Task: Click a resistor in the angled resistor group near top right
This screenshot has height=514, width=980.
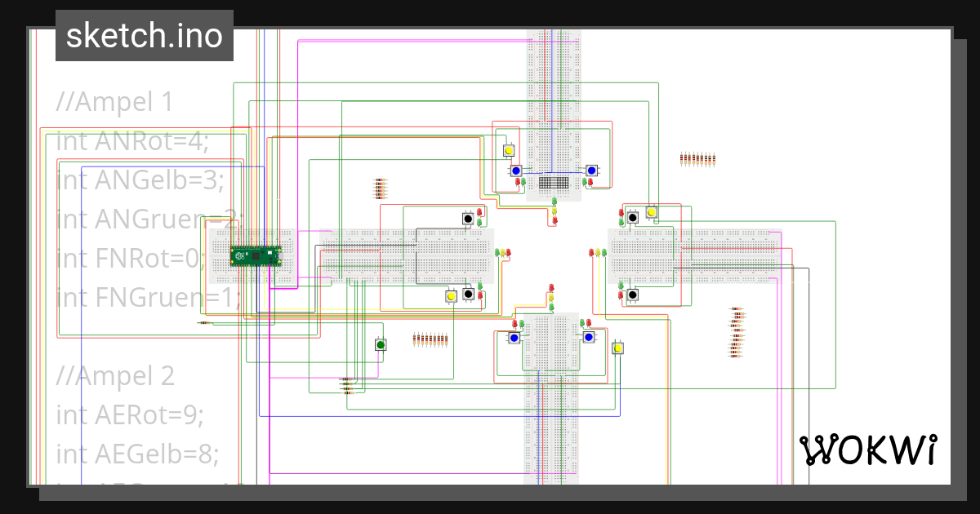Action: (698, 158)
